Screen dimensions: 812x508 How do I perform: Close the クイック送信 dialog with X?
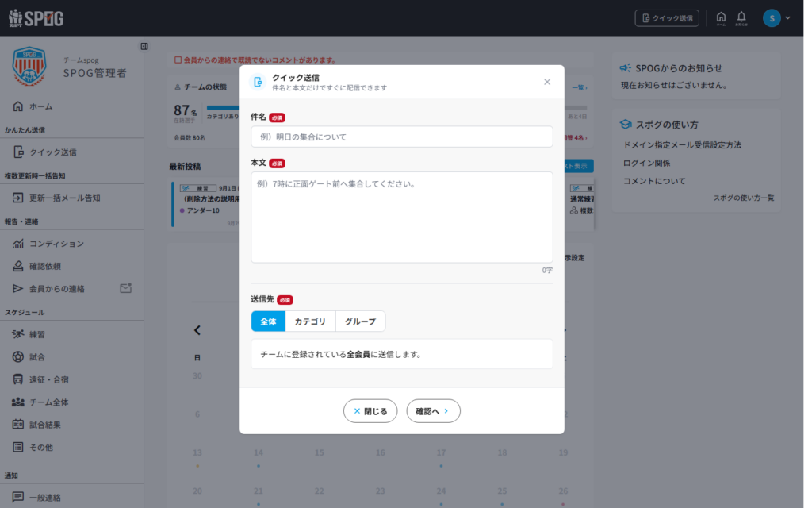[547, 82]
